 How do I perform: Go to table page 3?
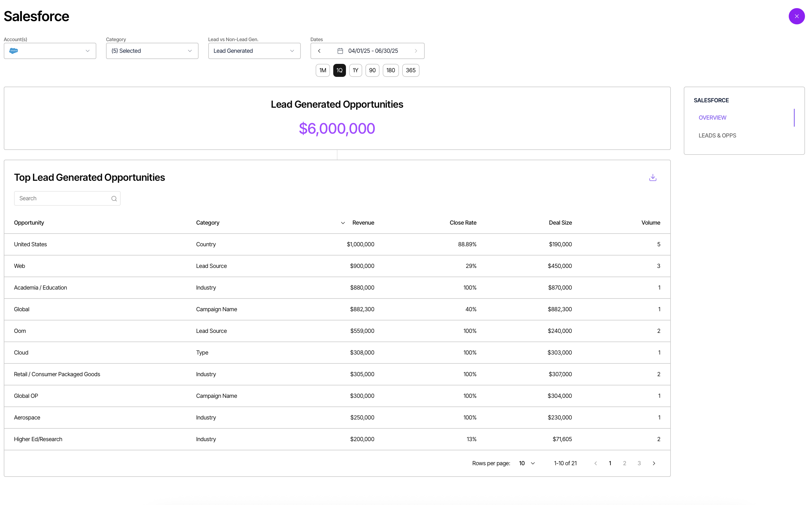(639, 463)
